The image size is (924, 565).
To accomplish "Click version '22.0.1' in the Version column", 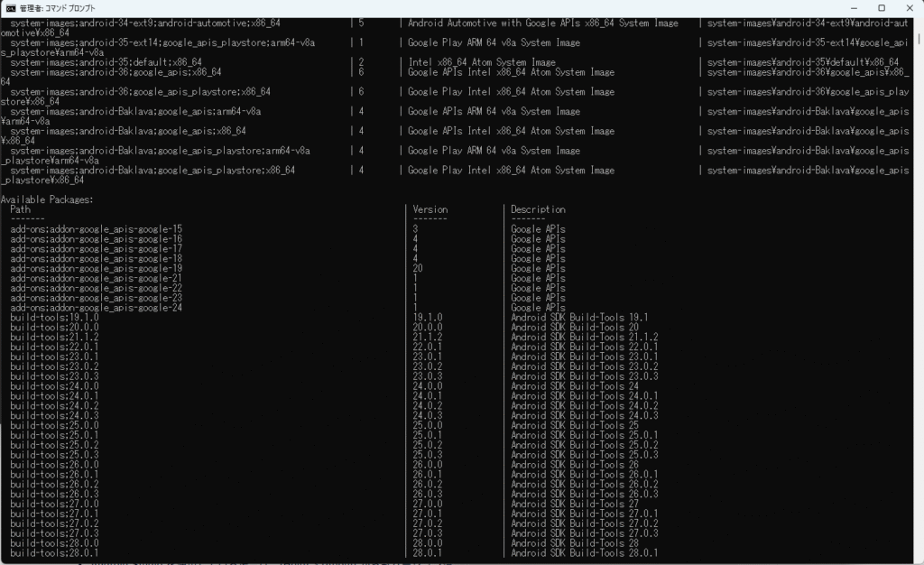I will tap(427, 347).
